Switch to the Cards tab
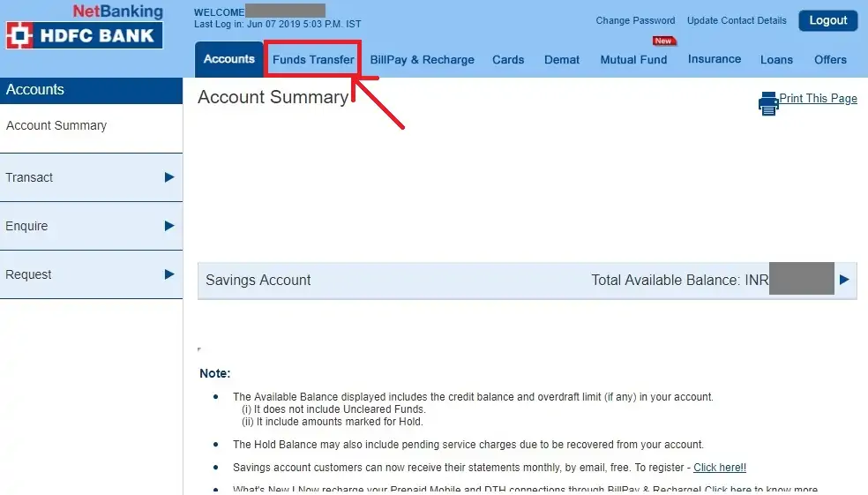The width and height of the screenshot is (868, 495). click(x=508, y=60)
